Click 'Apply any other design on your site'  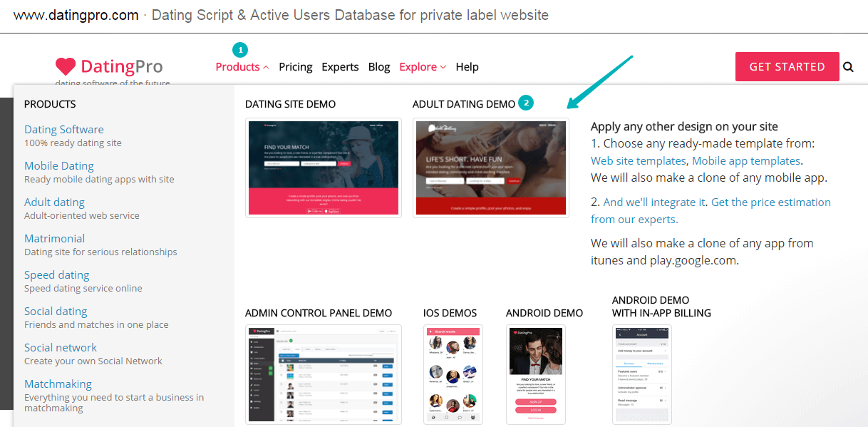point(684,126)
